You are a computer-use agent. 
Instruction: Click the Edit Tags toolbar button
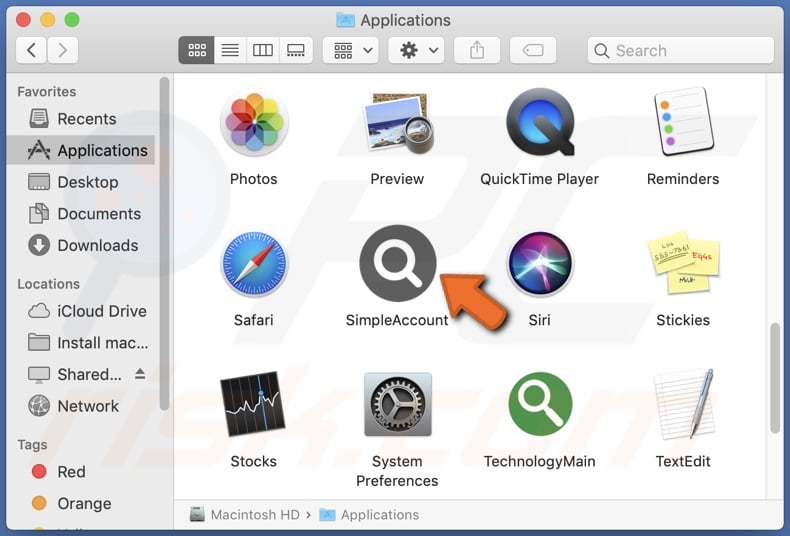coord(533,50)
